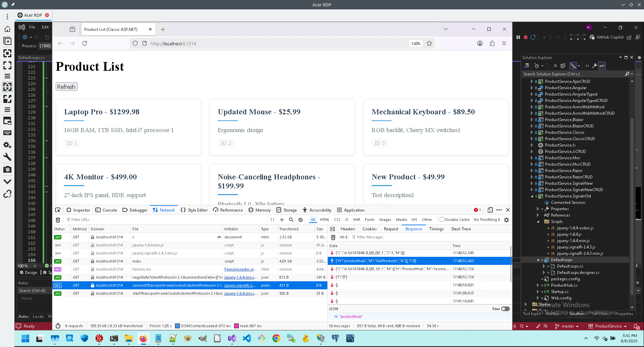The width and height of the screenshot is (644, 347).
Task: Pick an element with the inspector picker
Action: (58, 210)
